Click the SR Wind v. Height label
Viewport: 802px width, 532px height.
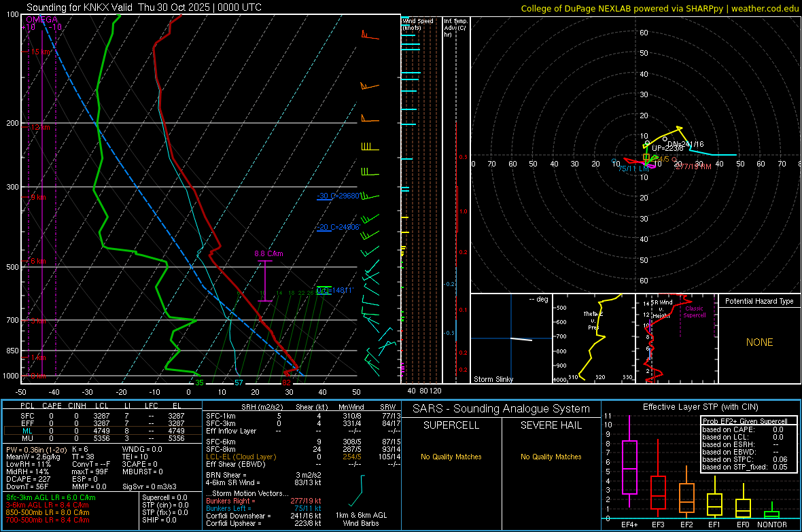click(x=661, y=309)
